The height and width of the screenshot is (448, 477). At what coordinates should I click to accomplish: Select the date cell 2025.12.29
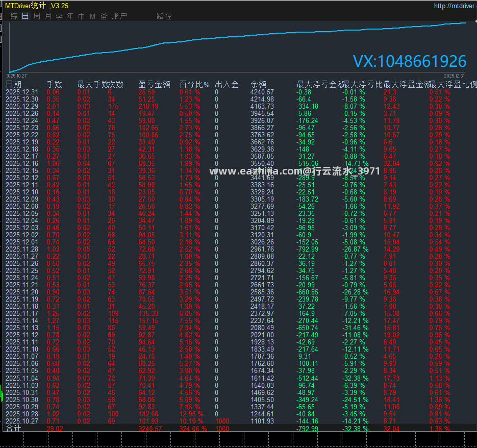22,106
